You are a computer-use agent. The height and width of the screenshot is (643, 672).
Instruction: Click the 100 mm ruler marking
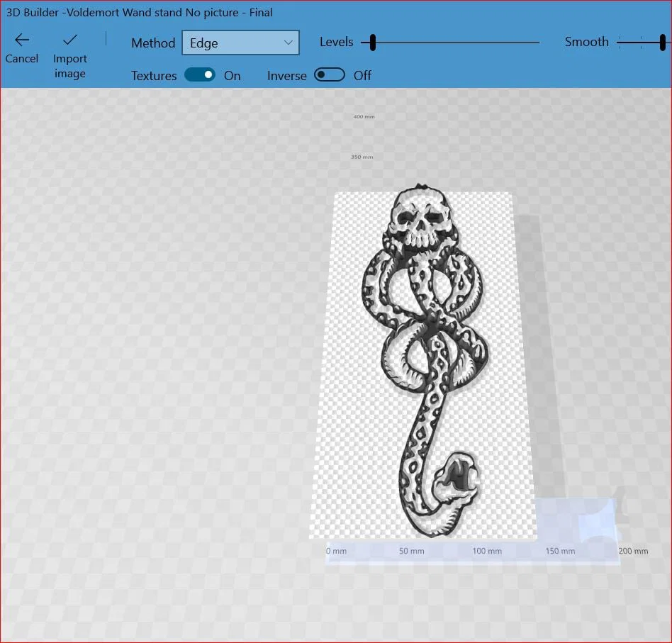[487, 551]
